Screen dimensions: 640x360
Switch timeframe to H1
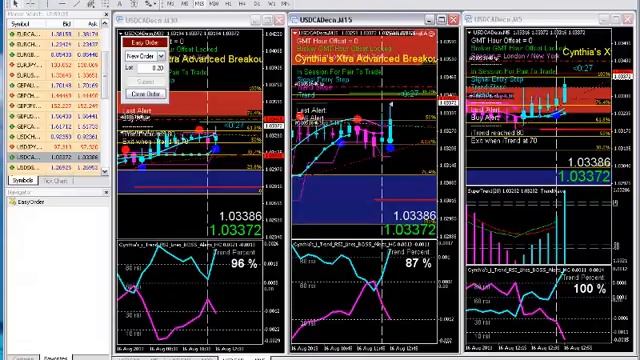coord(228,4)
